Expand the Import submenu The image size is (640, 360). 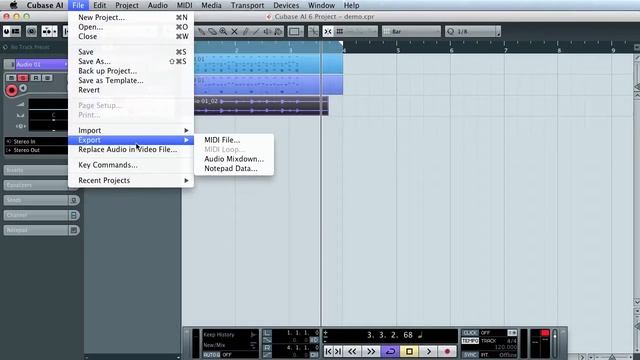131,130
